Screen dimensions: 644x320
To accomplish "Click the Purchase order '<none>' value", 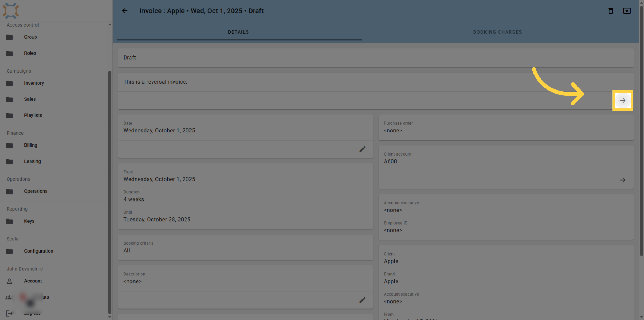I will [x=393, y=131].
